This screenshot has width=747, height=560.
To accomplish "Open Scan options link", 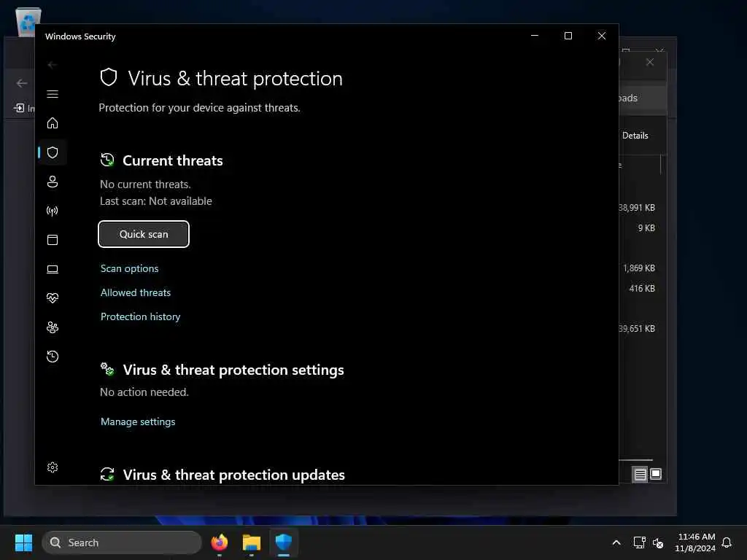I will point(129,268).
